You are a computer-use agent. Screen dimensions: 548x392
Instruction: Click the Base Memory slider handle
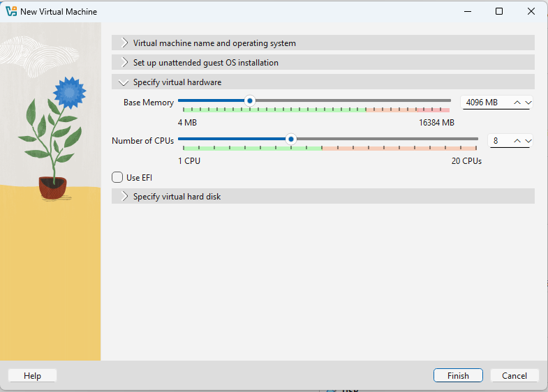[x=249, y=100]
